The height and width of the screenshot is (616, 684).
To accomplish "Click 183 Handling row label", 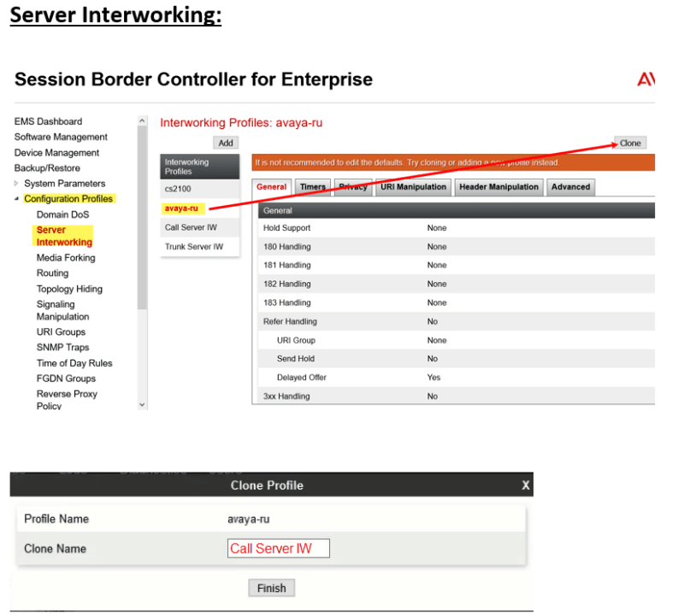I will pyautogui.click(x=287, y=302).
